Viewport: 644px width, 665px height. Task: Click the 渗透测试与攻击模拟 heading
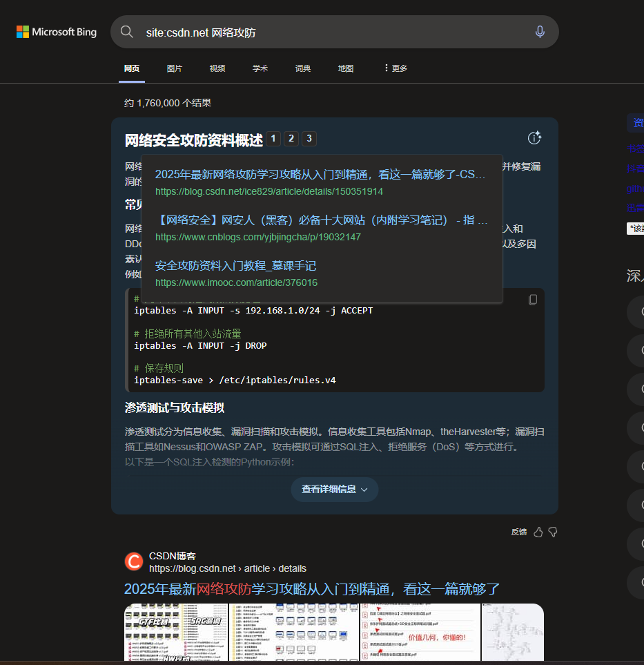tap(175, 407)
